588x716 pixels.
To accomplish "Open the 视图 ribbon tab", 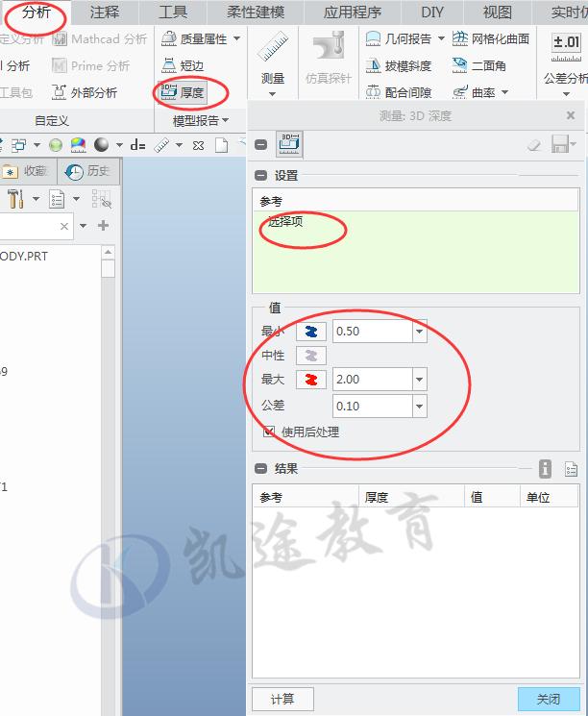I will click(x=497, y=12).
